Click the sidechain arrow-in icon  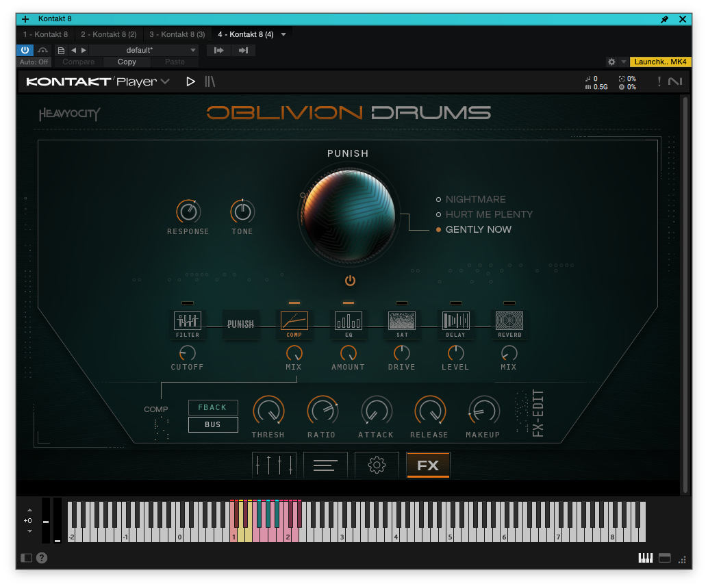[x=218, y=51]
